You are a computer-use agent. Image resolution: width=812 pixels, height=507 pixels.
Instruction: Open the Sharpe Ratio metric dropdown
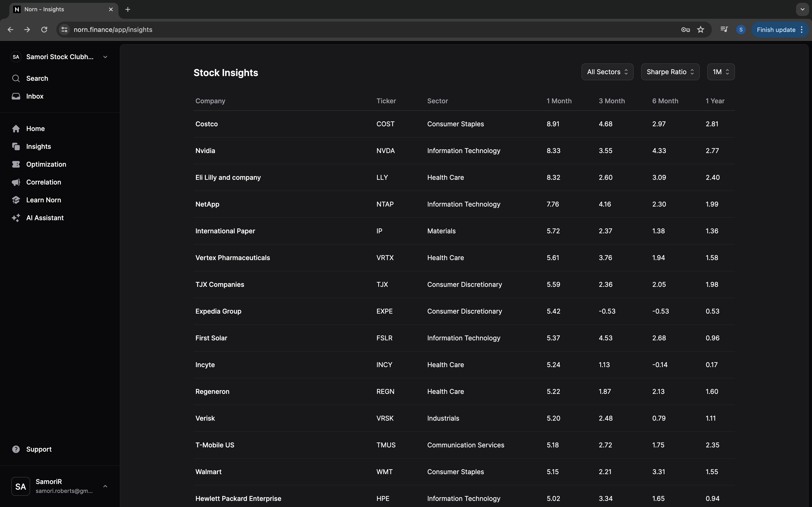[x=670, y=72]
